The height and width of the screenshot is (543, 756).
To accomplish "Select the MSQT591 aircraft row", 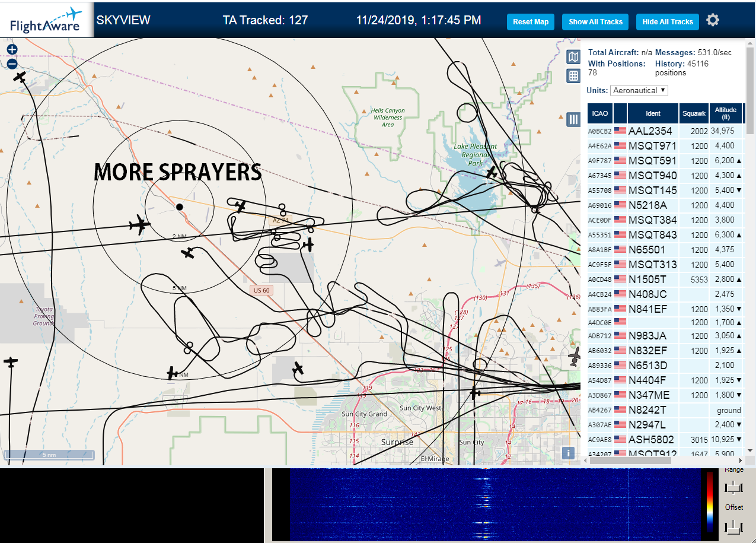I will click(665, 160).
